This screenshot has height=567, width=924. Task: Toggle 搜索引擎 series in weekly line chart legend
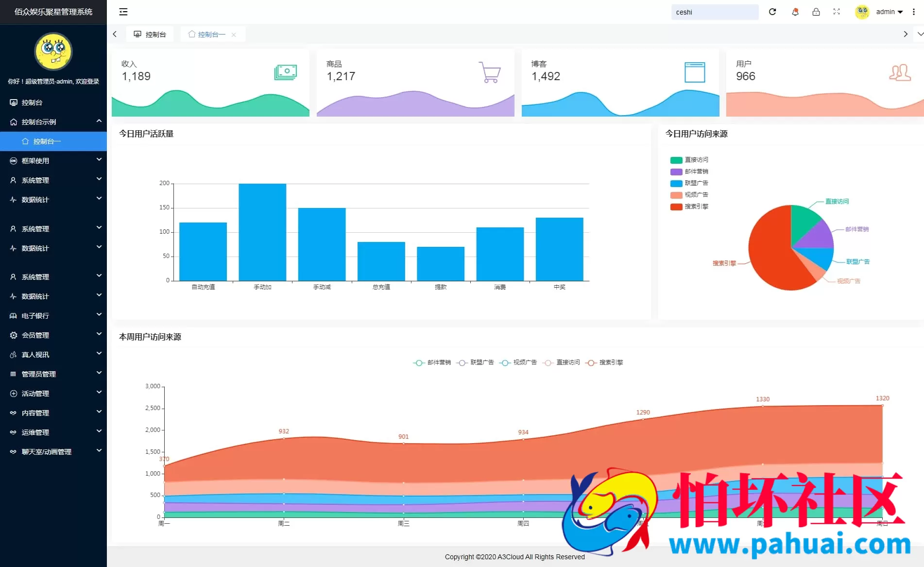tap(604, 362)
